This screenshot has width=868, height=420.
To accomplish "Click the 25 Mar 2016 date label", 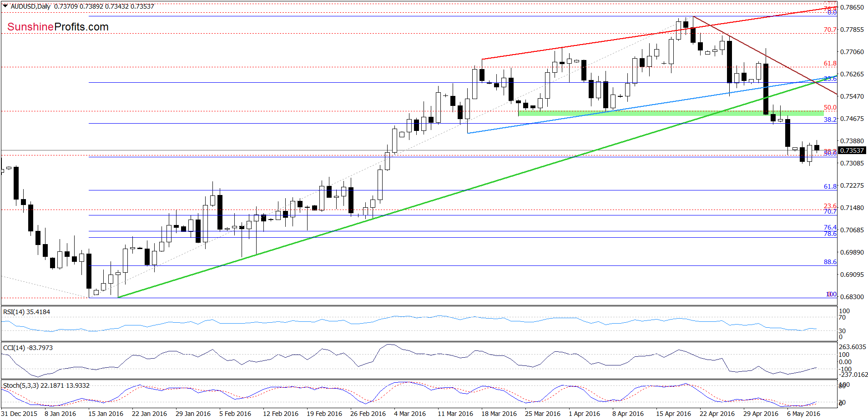I will [543, 414].
